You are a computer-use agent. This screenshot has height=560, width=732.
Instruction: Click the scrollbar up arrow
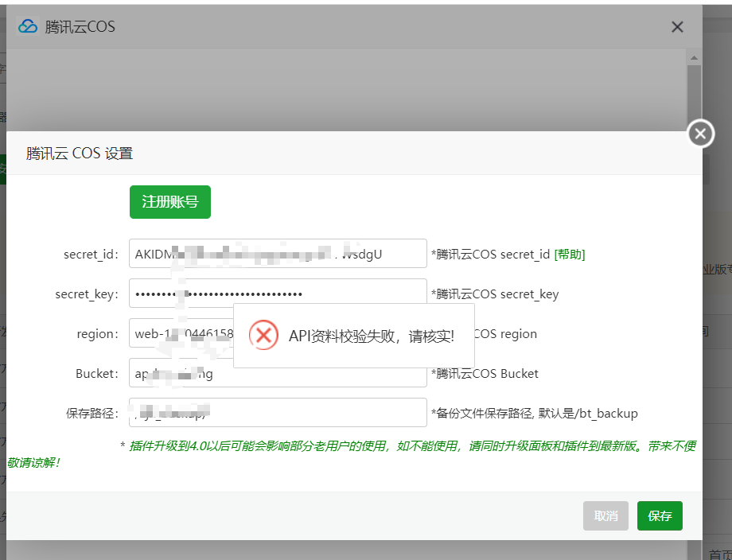pyautogui.click(x=694, y=58)
